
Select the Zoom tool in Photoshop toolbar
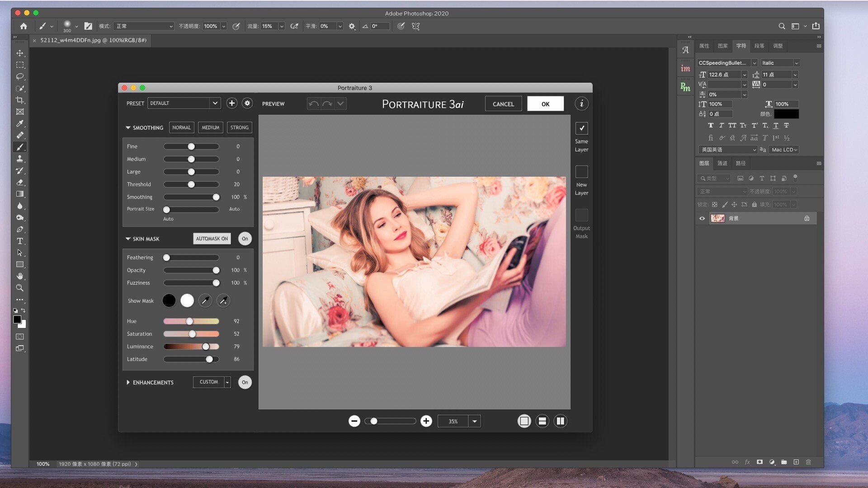20,288
